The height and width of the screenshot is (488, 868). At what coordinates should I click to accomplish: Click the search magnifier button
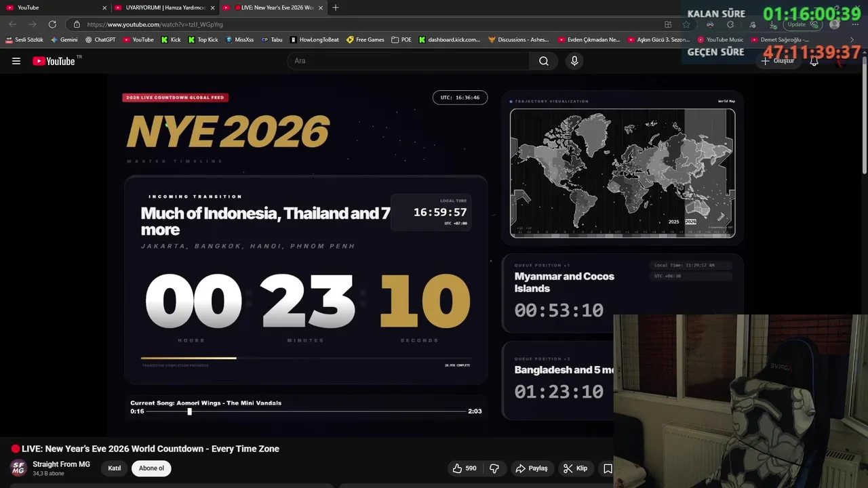tap(544, 61)
